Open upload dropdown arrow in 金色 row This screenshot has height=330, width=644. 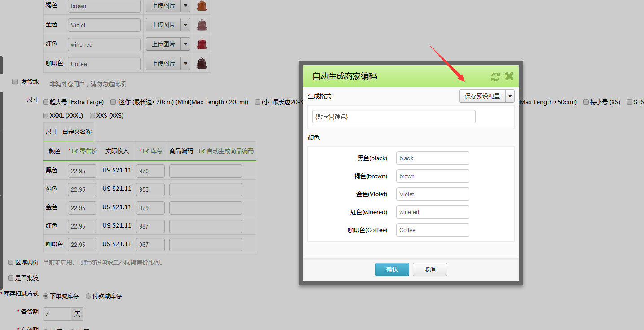[x=185, y=25]
